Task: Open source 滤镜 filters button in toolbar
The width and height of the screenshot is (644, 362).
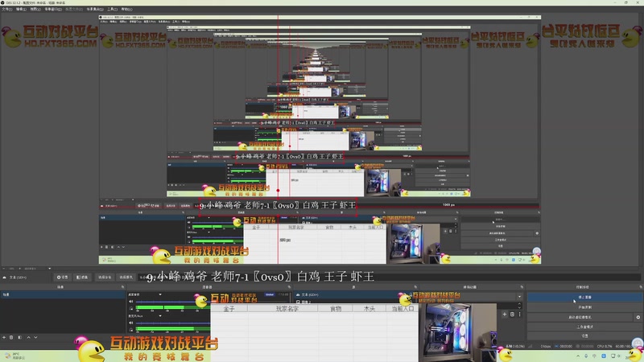Action: (x=82, y=277)
